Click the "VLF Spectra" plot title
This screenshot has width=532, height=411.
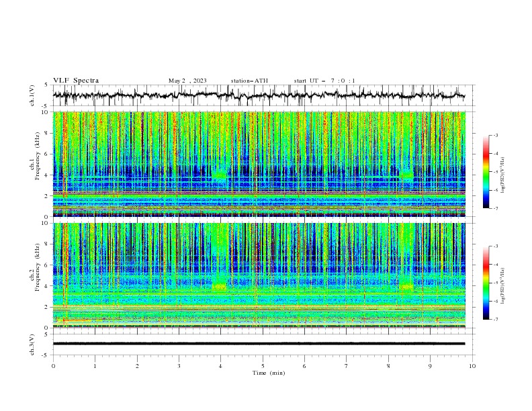(x=76, y=81)
